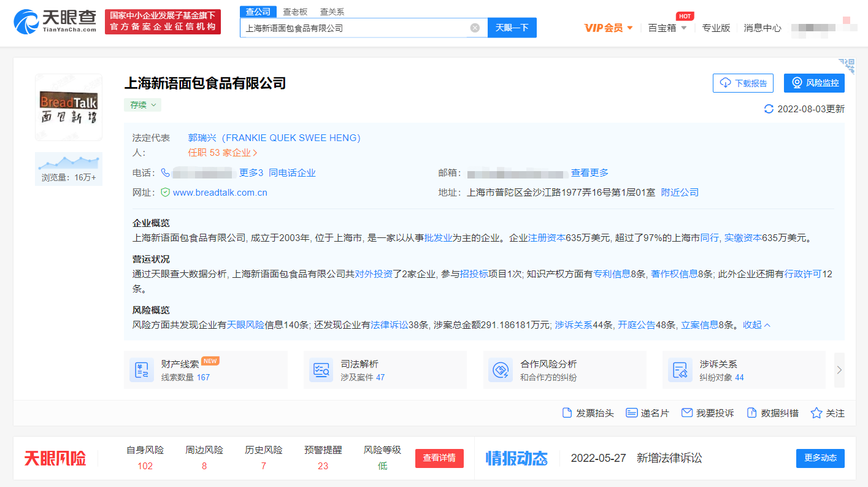
Task: Click the 发票抬头 invoice icon
Action: tap(567, 413)
